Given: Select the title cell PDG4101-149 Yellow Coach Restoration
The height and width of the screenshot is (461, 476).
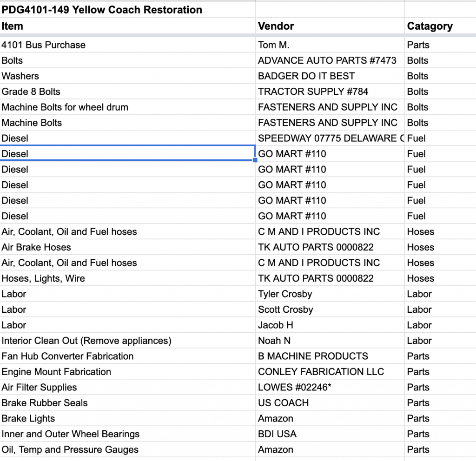Looking at the screenshot, I should click(x=102, y=10).
